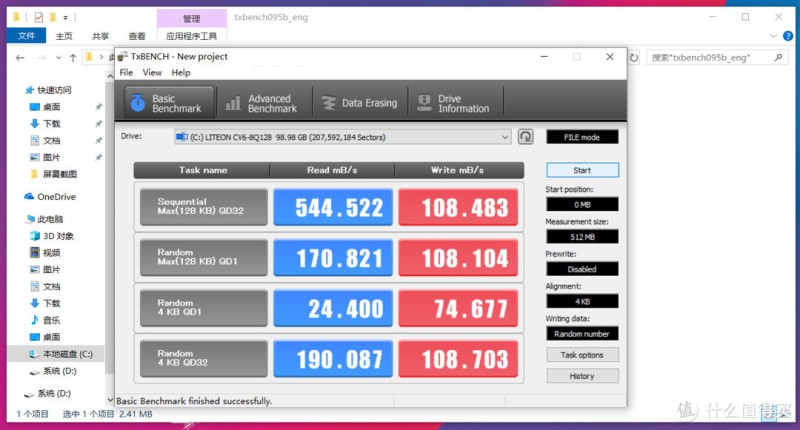Open the Data Erasing tab
The image size is (800, 430).
pos(360,103)
